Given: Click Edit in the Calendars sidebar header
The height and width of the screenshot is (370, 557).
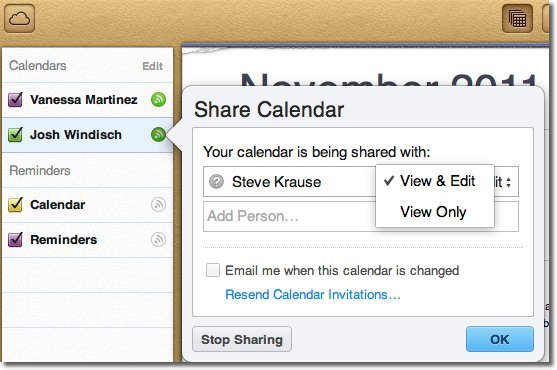Looking at the screenshot, I should (152, 66).
